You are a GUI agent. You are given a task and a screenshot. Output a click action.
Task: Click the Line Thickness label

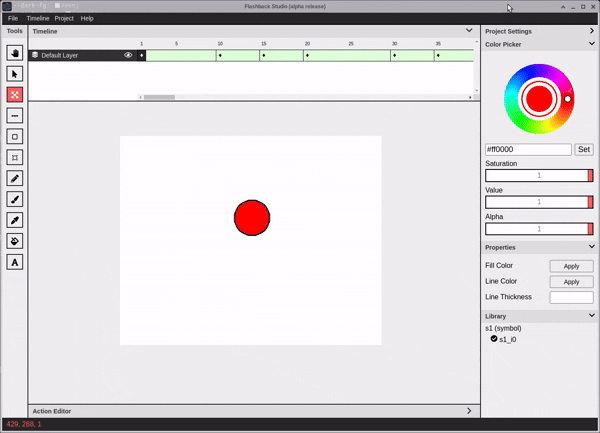(508, 297)
